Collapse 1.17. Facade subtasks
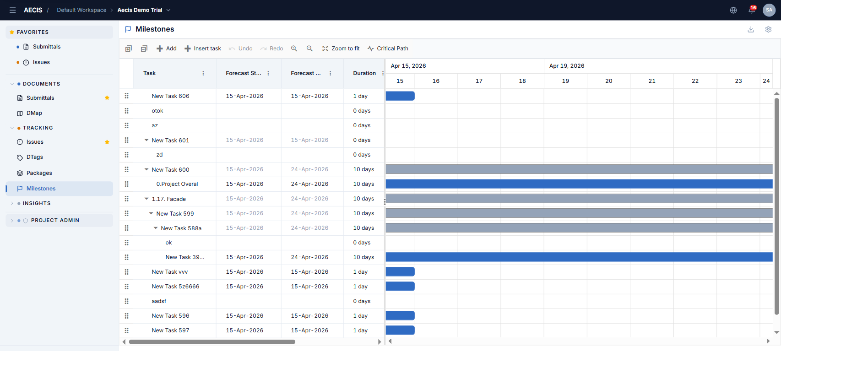Image resolution: width=868 pixels, height=390 pixels. [146, 199]
